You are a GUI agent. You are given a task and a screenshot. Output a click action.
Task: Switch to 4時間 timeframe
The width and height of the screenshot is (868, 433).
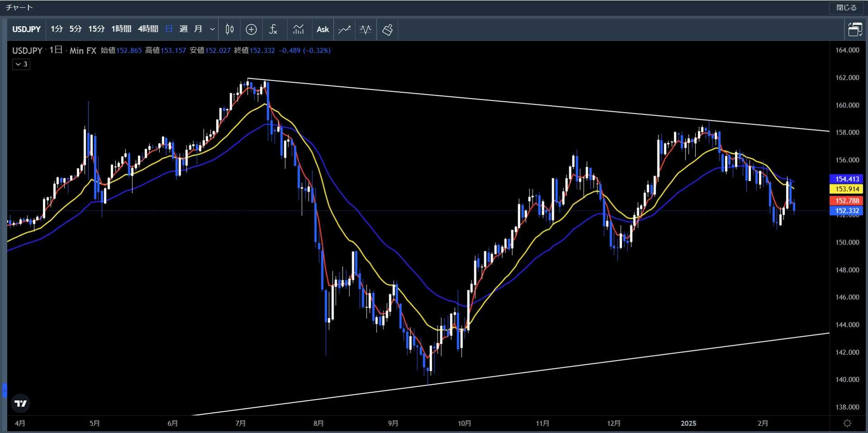click(148, 29)
